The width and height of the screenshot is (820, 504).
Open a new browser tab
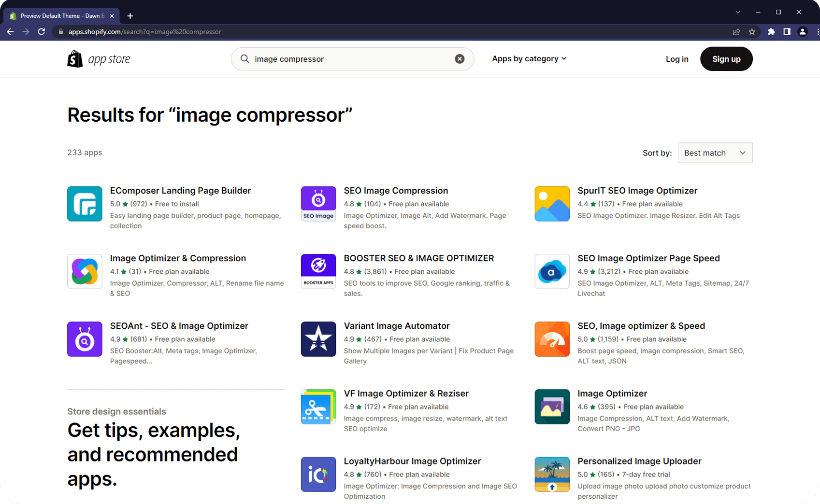tap(130, 16)
